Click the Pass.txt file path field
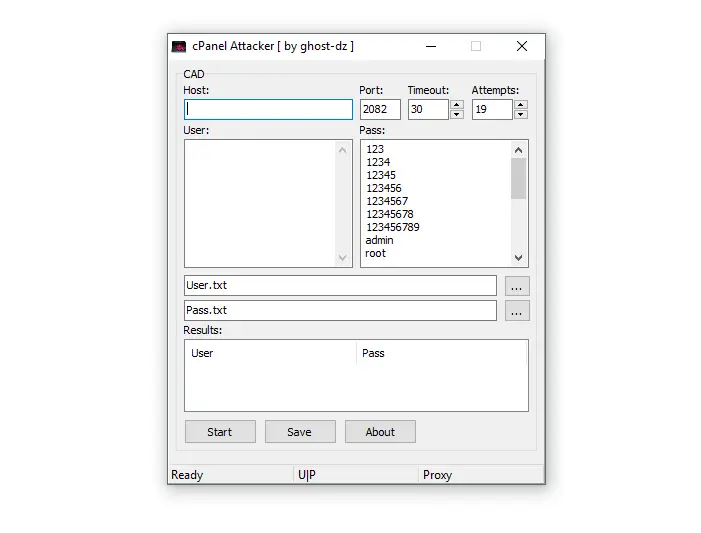 (x=340, y=310)
